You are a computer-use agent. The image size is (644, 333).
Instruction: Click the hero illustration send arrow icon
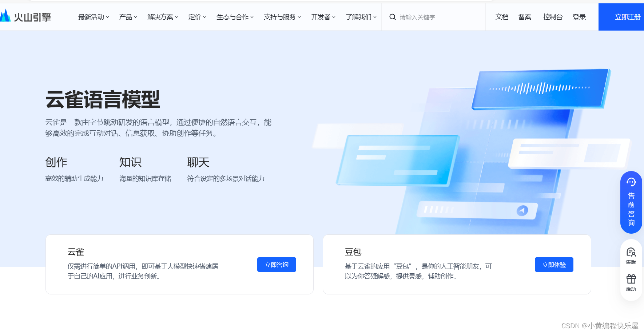coord(522,210)
